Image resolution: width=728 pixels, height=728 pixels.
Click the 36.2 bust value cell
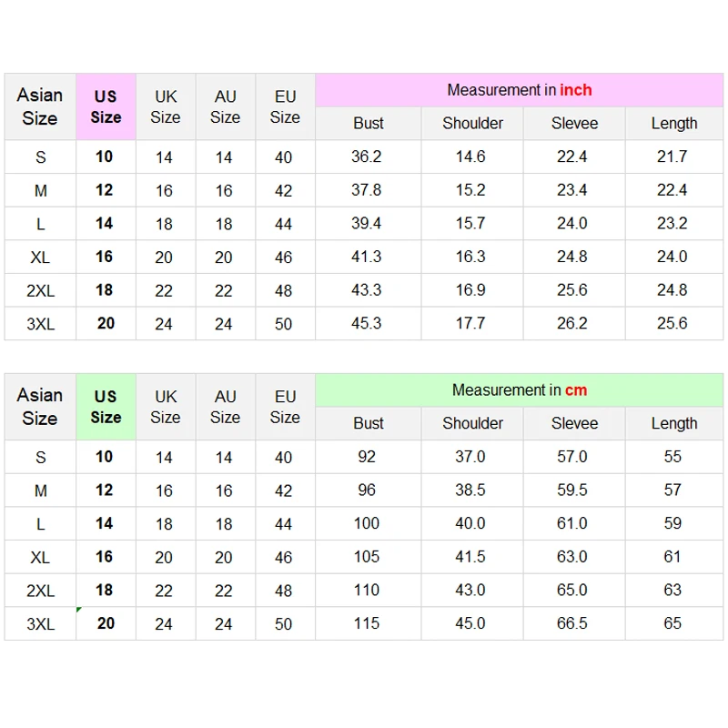pyautogui.click(x=367, y=157)
